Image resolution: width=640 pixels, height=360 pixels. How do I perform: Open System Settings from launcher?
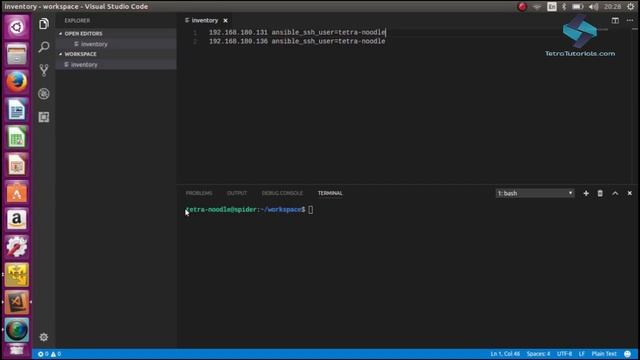coord(17,247)
